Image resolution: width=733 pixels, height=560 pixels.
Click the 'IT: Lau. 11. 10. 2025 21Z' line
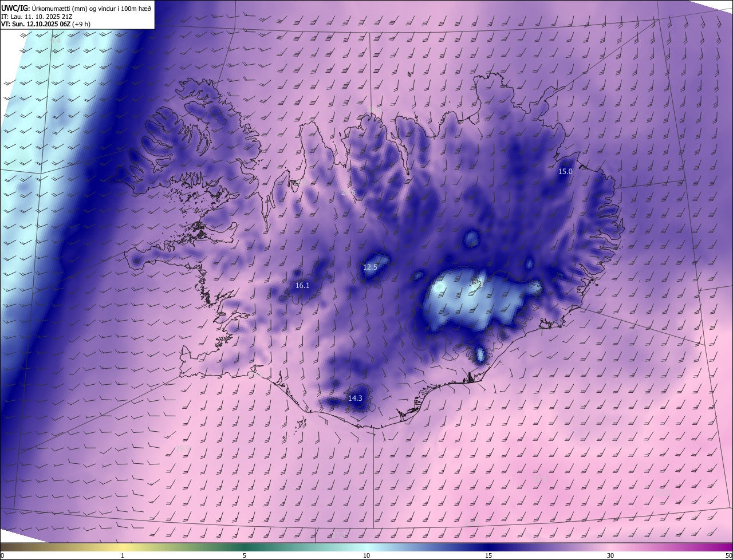tap(36, 16)
